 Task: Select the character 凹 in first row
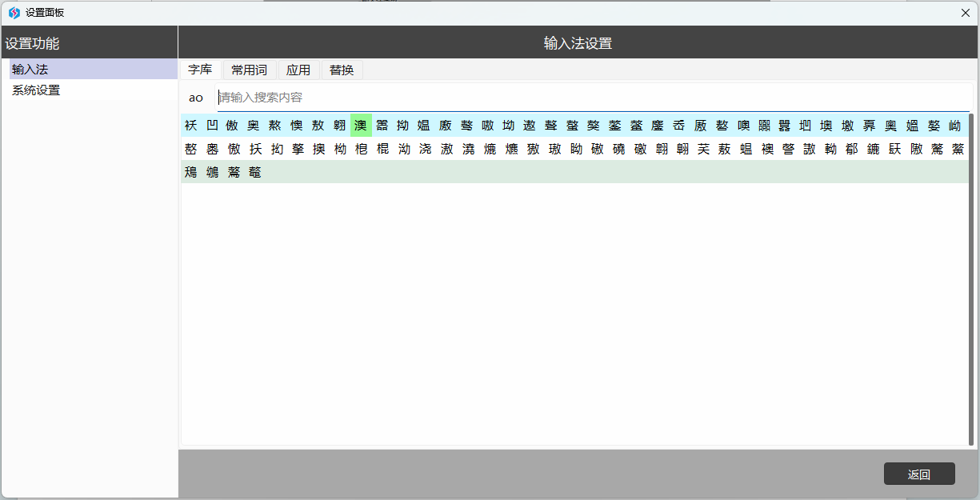tap(211, 126)
